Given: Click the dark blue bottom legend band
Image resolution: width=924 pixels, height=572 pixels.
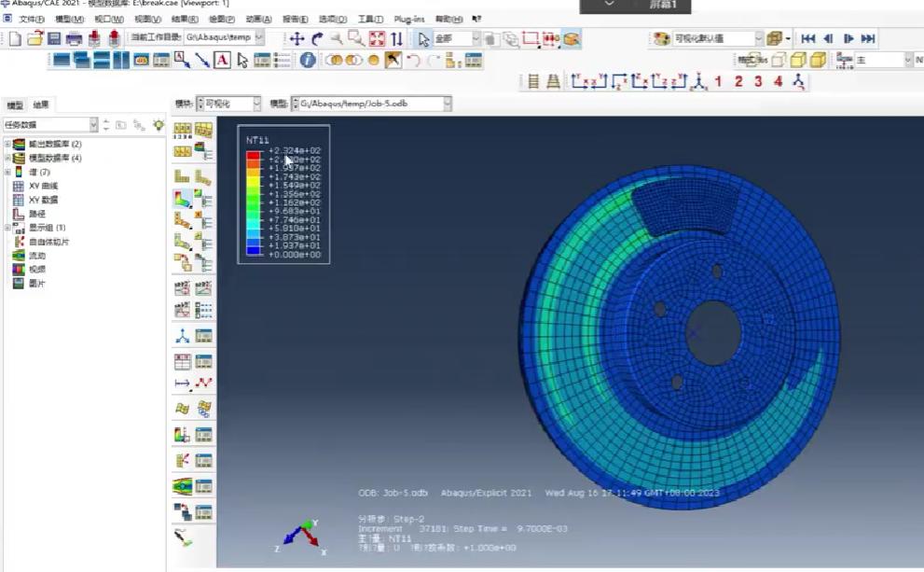Looking at the screenshot, I should click(x=254, y=251).
